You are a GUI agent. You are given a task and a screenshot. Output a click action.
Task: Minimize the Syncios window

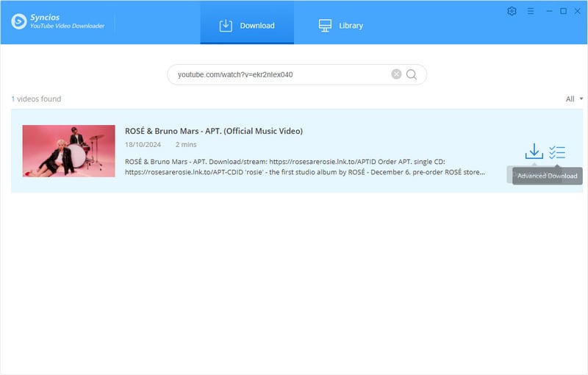549,11
